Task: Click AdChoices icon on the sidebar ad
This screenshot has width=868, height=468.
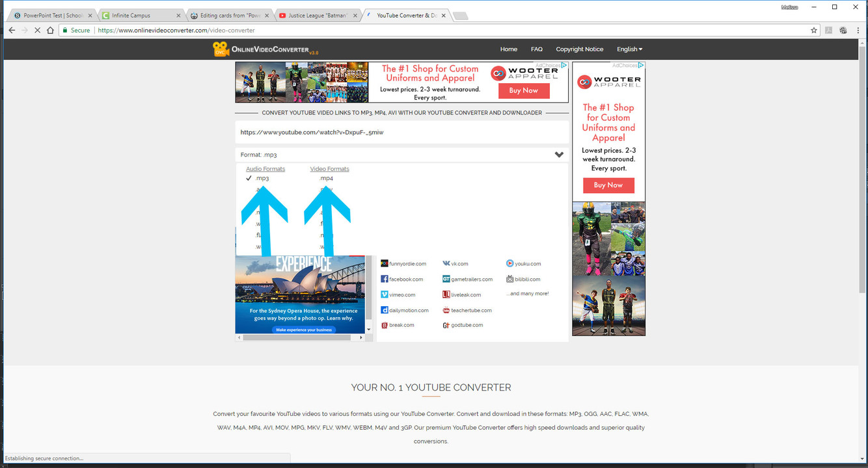Action: point(642,65)
